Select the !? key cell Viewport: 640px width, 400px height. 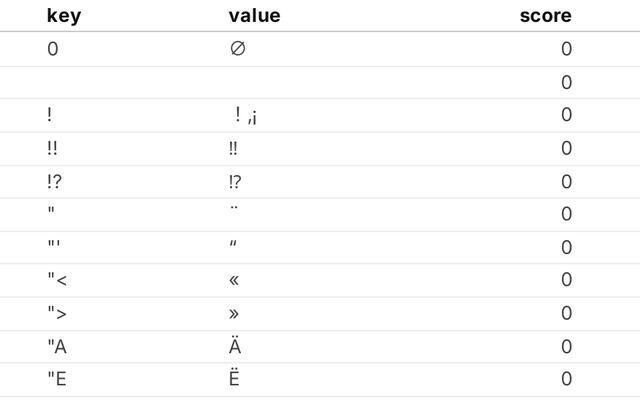click(x=54, y=181)
